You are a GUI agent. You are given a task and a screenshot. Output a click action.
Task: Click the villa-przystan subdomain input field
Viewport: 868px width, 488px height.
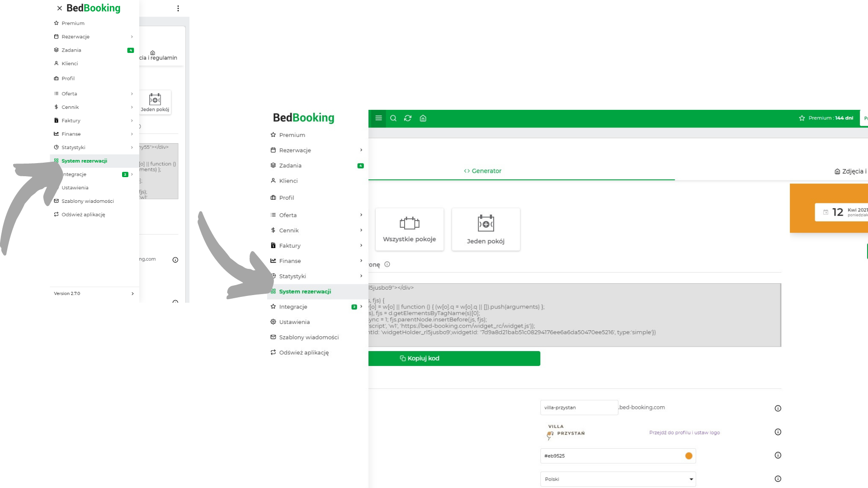[579, 408]
